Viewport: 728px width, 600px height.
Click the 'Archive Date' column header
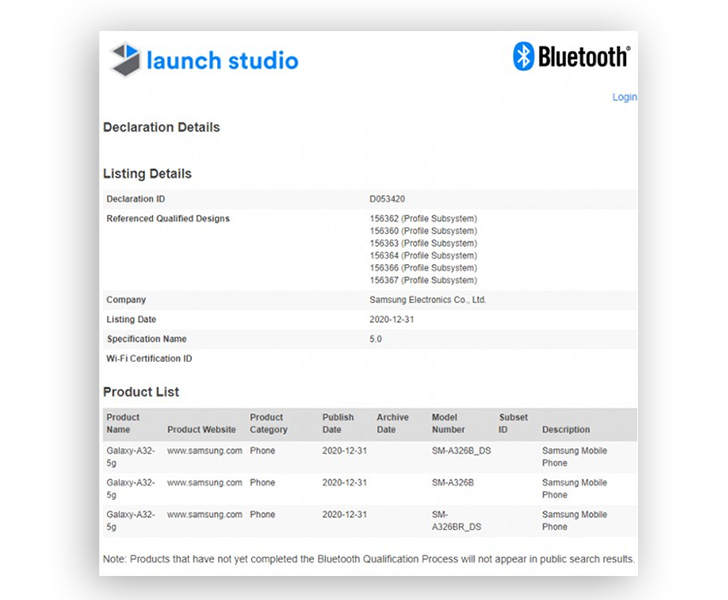(392, 423)
